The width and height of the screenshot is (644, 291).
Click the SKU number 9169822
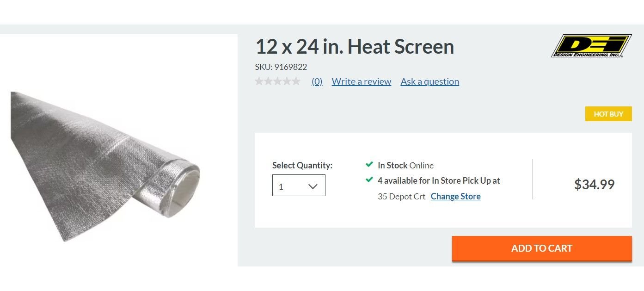[x=290, y=67]
